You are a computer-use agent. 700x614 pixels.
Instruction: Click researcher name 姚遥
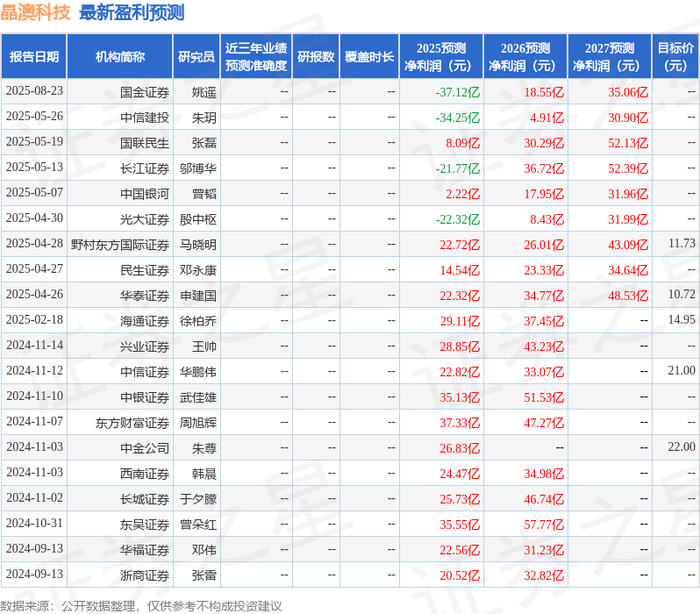(x=204, y=92)
